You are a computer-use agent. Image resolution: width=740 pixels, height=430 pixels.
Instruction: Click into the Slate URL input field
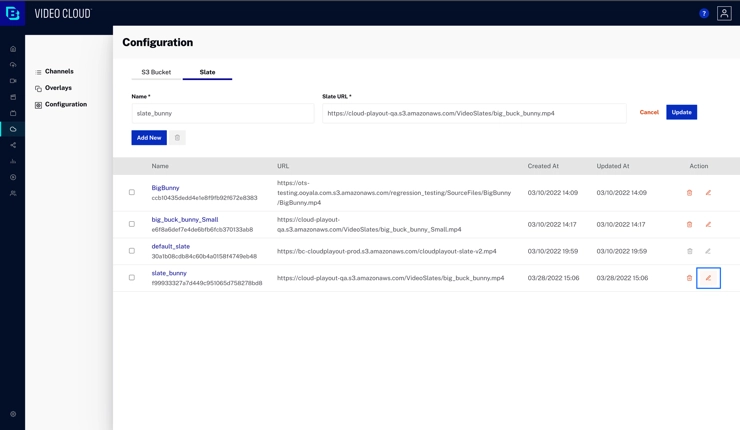pyautogui.click(x=474, y=113)
